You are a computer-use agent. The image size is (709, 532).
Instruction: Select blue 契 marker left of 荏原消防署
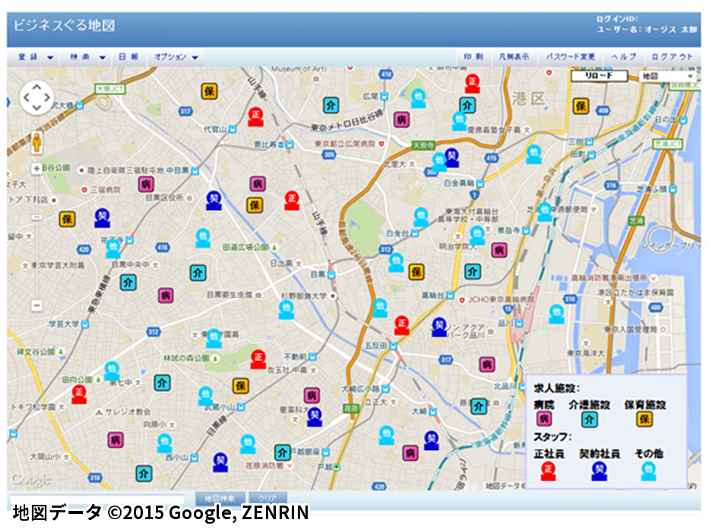(220, 462)
